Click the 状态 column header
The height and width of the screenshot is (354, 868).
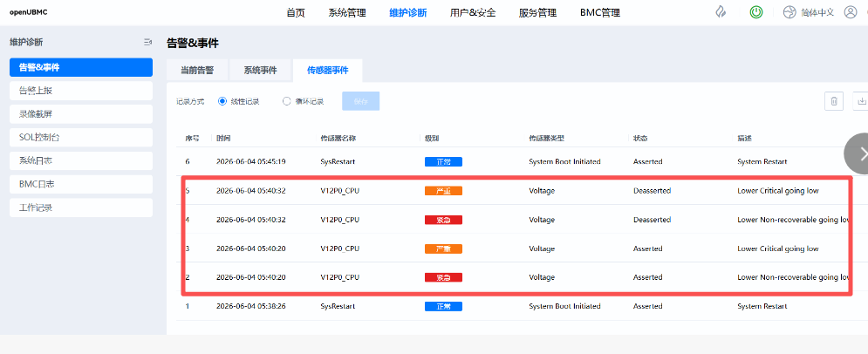640,139
